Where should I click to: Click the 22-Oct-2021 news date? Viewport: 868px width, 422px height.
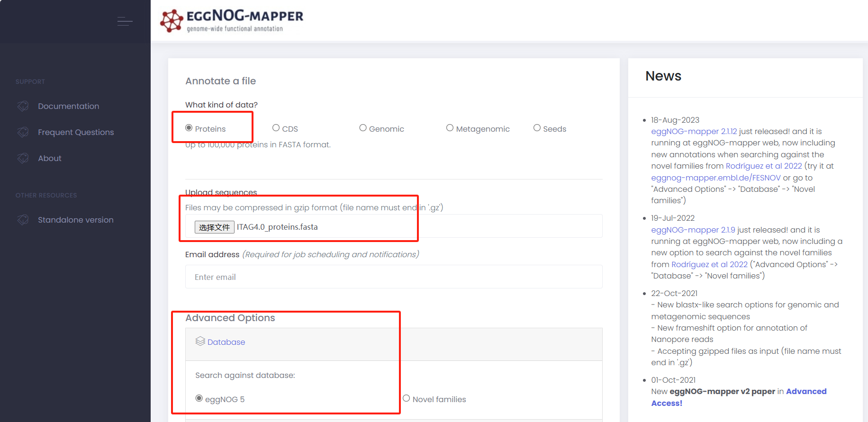[674, 293]
